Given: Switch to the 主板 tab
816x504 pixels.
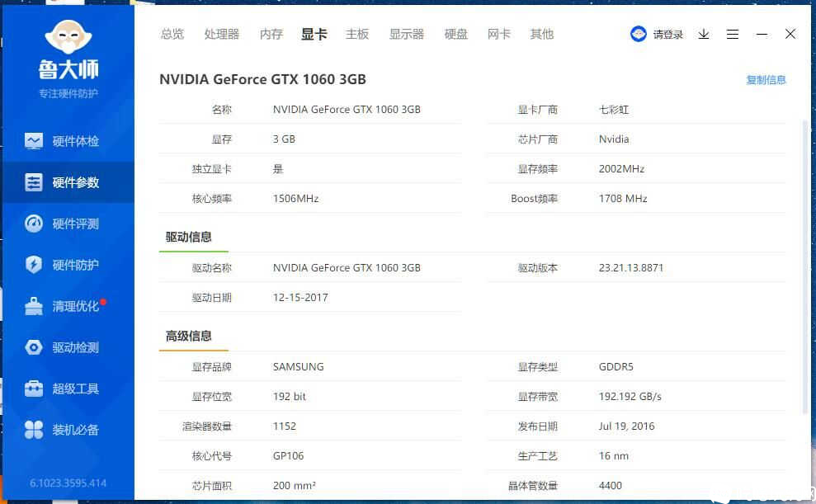Looking at the screenshot, I should click(357, 35).
